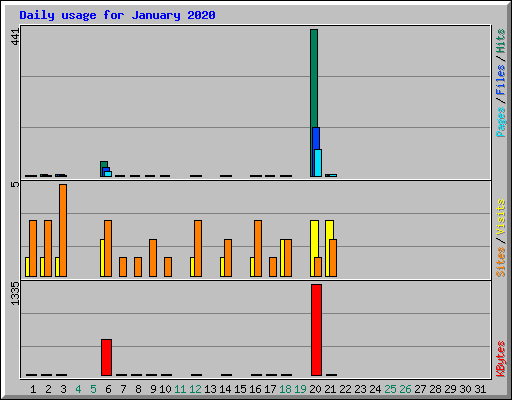Click the orange Sites bar for day 14

click(228, 258)
